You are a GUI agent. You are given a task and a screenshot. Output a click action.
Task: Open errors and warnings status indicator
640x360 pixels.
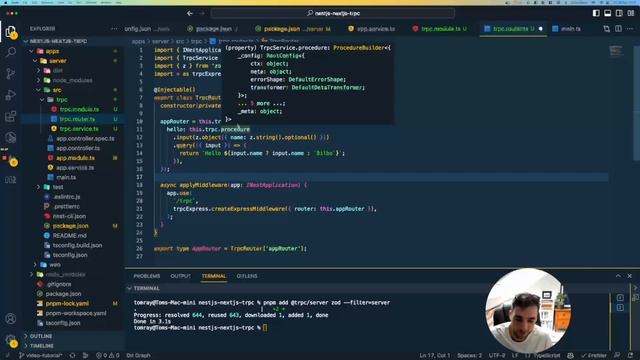tap(107, 356)
